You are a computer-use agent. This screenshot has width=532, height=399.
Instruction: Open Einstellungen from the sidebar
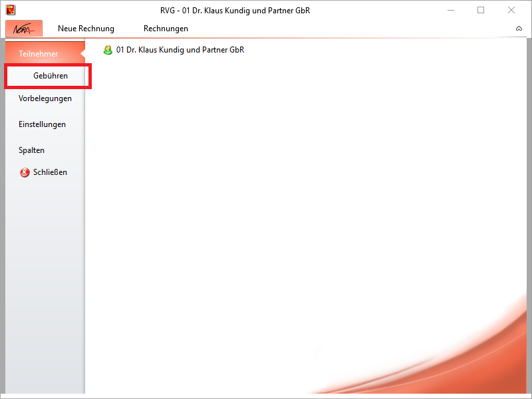point(42,124)
